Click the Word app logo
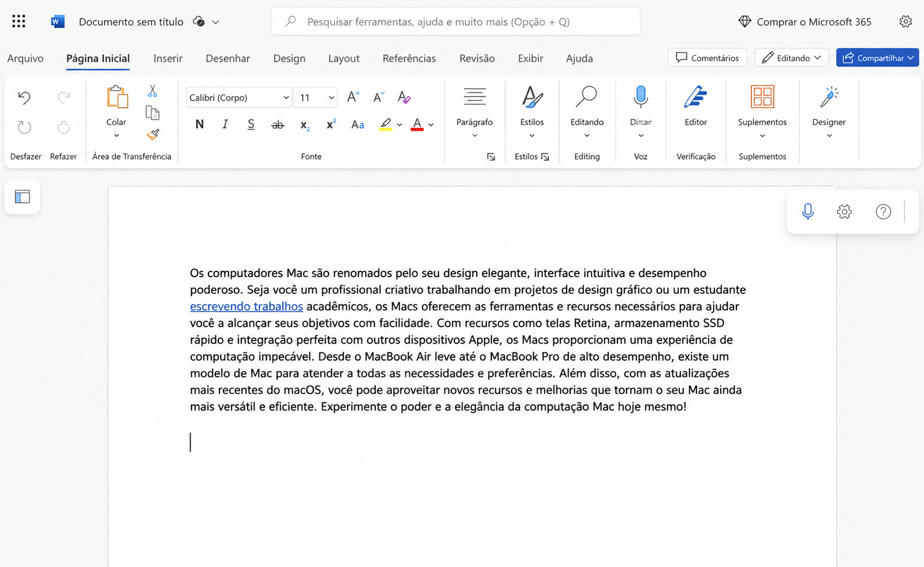 coord(58,21)
